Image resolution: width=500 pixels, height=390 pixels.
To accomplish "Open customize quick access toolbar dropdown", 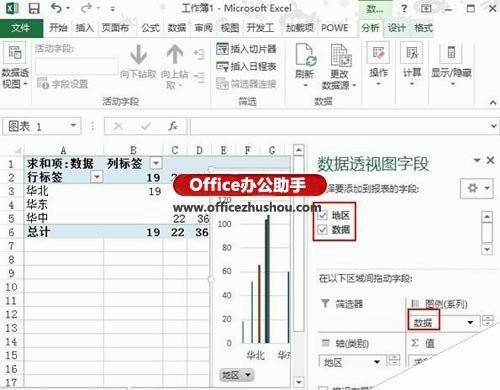I will pos(113,9).
